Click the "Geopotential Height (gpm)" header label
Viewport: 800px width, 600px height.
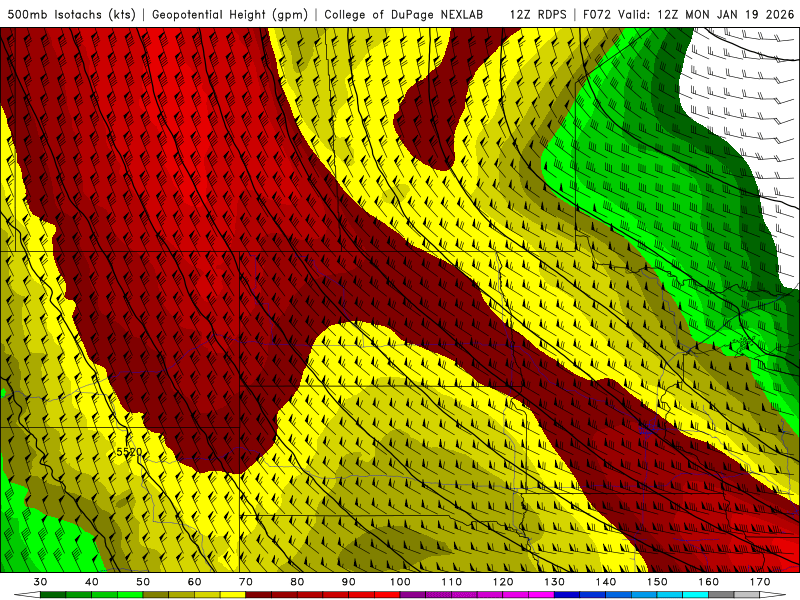[x=230, y=14]
